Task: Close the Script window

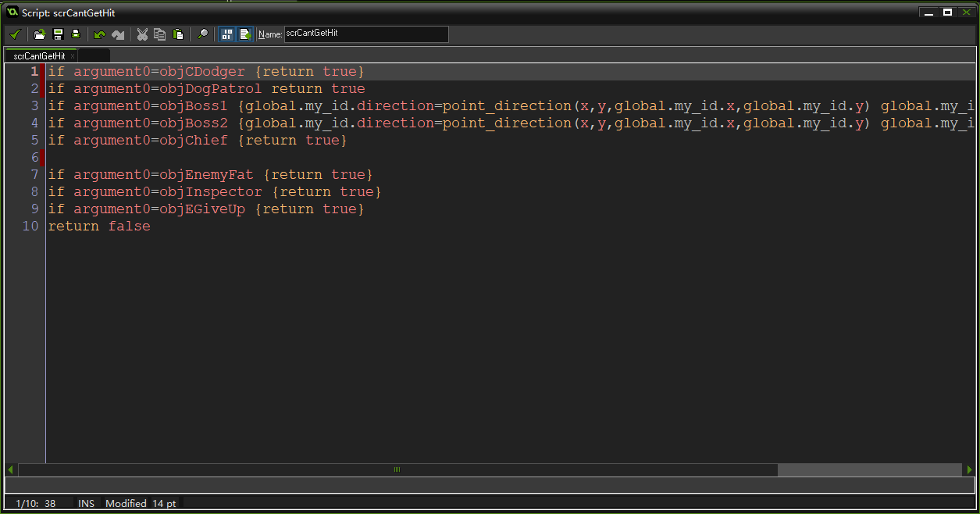Action: click(x=965, y=12)
